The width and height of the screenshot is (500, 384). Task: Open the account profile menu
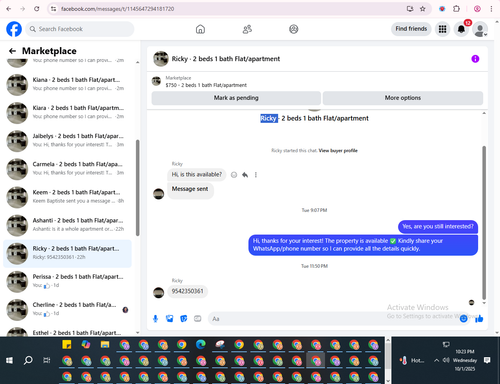coord(480,29)
